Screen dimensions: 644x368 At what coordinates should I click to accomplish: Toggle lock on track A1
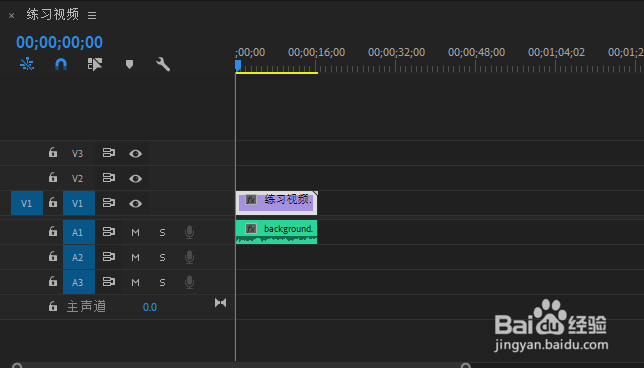pyautogui.click(x=53, y=232)
